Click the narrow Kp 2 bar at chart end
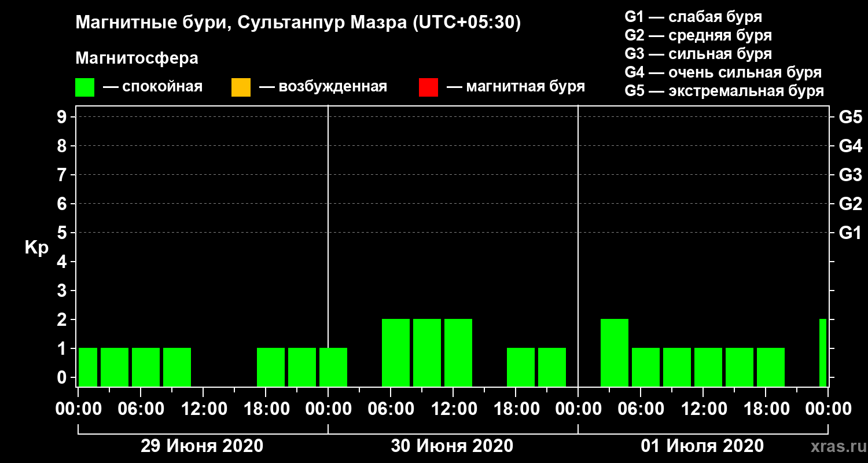The height and width of the screenshot is (463, 868). (823, 352)
